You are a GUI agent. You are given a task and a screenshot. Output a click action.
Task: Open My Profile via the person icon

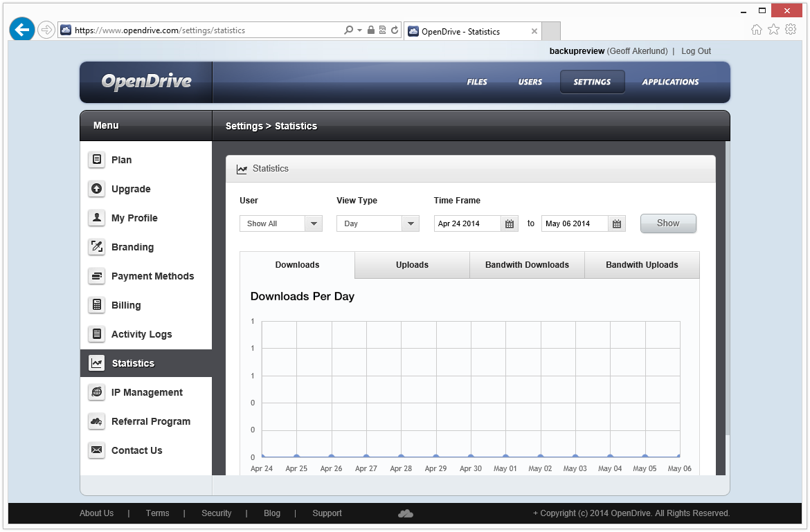(x=96, y=218)
